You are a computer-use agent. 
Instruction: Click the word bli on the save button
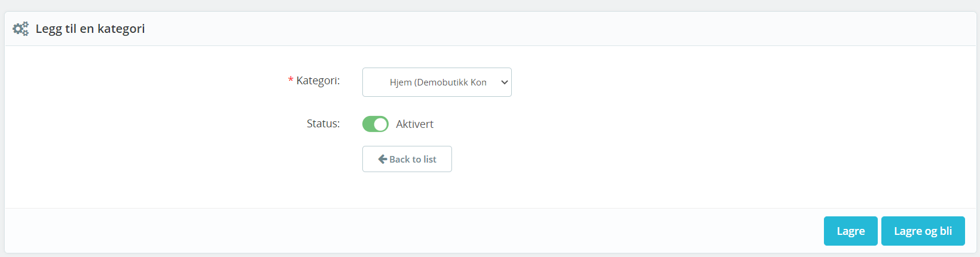946,231
